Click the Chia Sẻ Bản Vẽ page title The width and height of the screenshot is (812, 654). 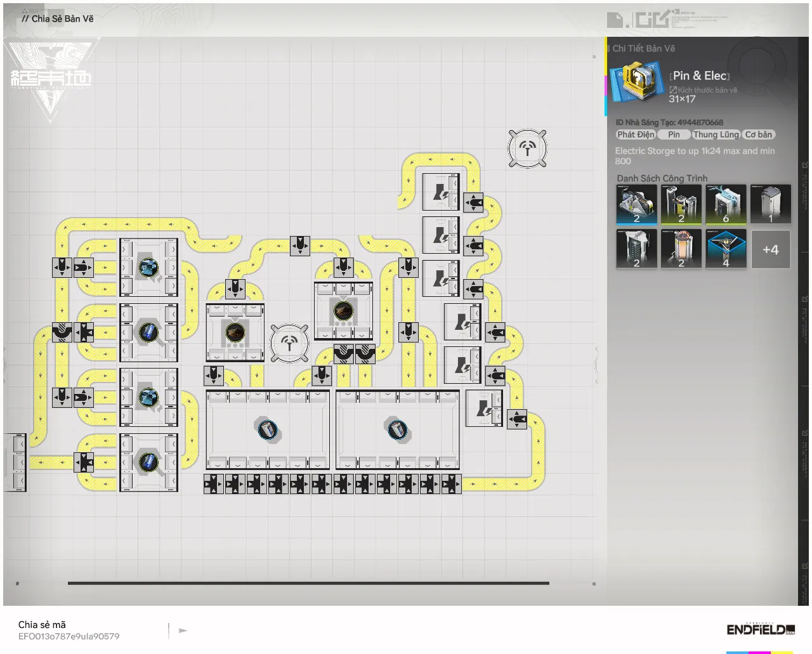click(62, 19)
